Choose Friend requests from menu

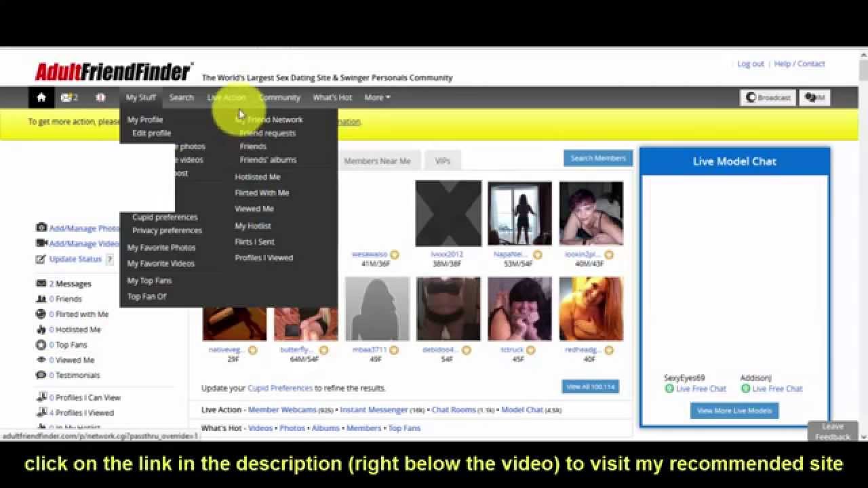267,133
